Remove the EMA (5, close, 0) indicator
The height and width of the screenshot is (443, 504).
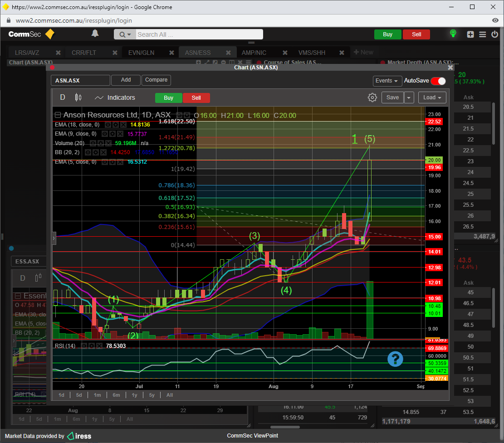(x=120, y=162)
